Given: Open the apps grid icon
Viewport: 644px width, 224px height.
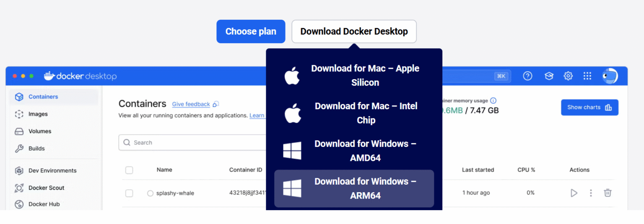Looking at the screenshot, I should [587, 76].
